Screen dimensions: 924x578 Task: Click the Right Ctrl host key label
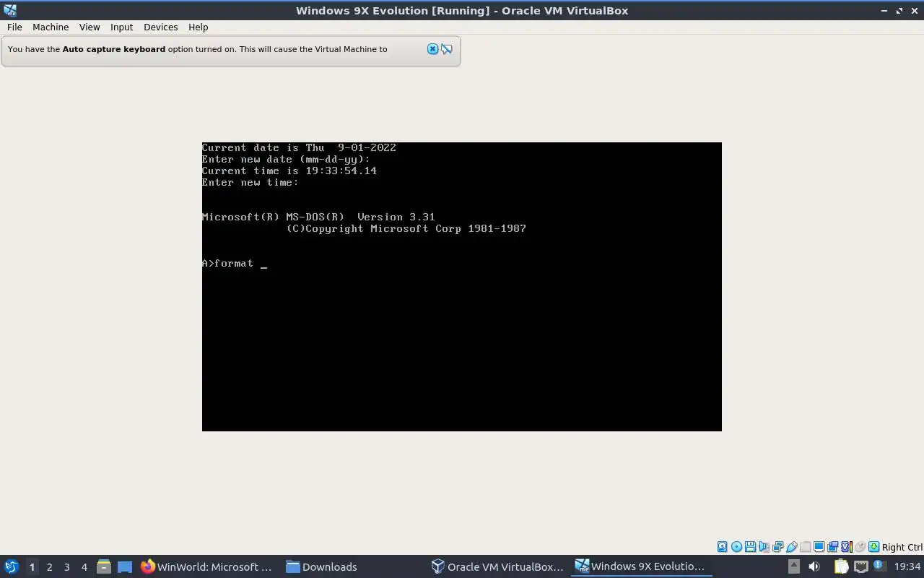click(902, 547)
